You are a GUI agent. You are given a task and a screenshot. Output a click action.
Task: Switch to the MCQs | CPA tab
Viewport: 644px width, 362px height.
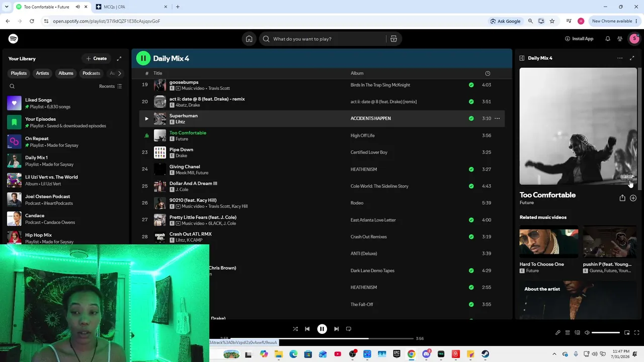[x=132, y=7]
